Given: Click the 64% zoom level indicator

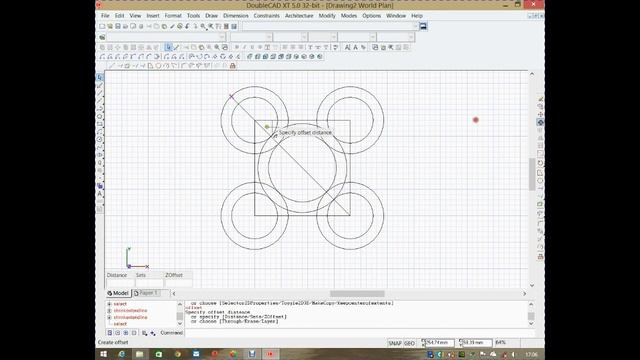Looking at the screenshot, I should pyautogui.click(x=500, y=343).
